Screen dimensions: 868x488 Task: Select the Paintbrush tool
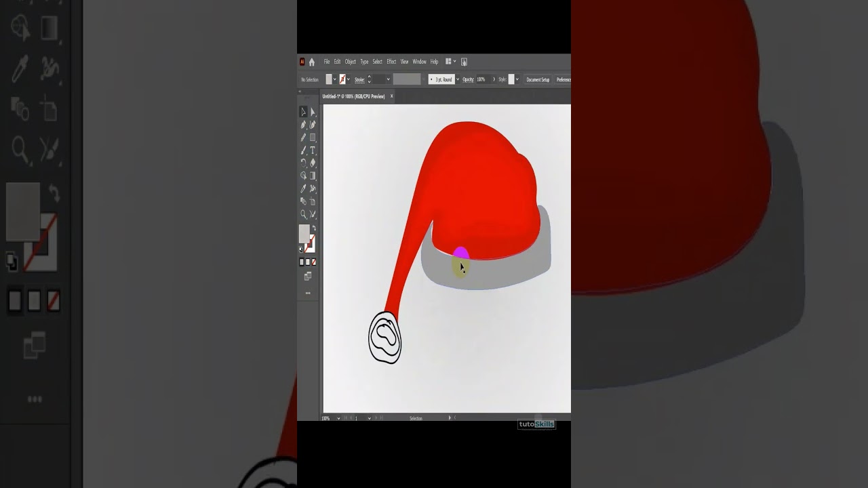tap(303, 150)
